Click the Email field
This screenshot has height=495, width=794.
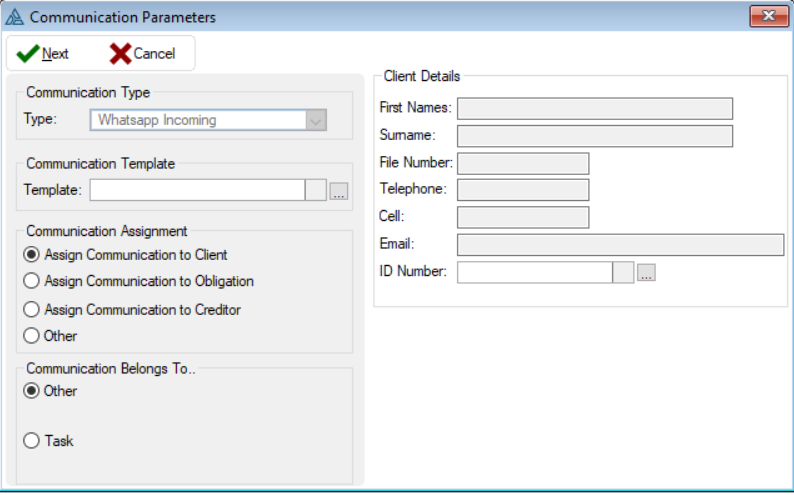pos(619,245)
